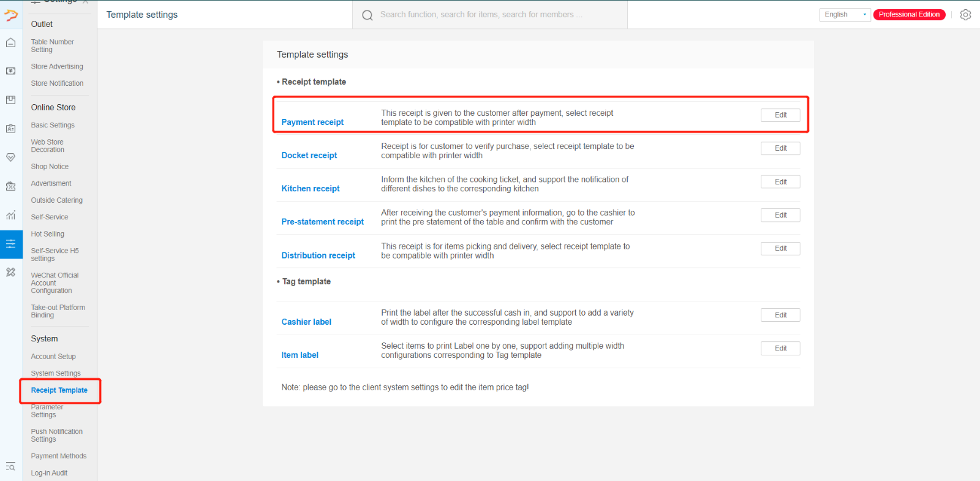This screenshot has height=481, width=980.
Task: Select Payment Methods menu item
Action: pyautogui.click(x=59, y=456)
